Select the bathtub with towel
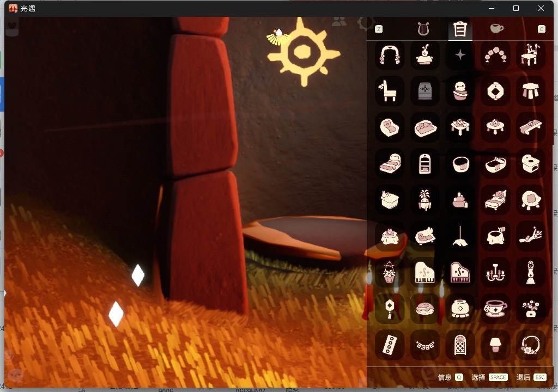 click(x=495, y=164)
